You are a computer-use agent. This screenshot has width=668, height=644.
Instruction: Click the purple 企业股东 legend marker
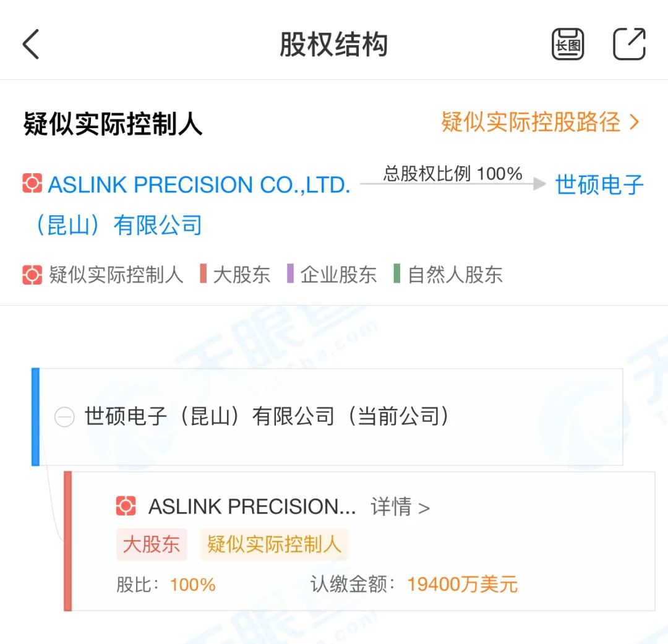click(x=290, y=274)
